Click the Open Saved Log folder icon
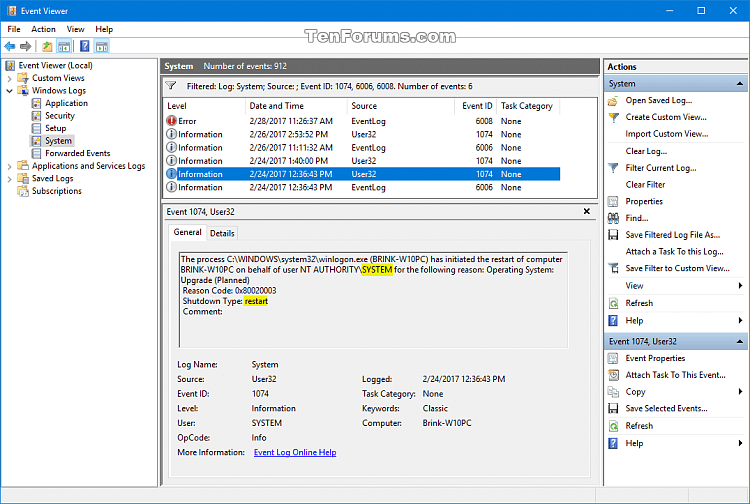This screenshot has width=750, height=504. [613, 100]
